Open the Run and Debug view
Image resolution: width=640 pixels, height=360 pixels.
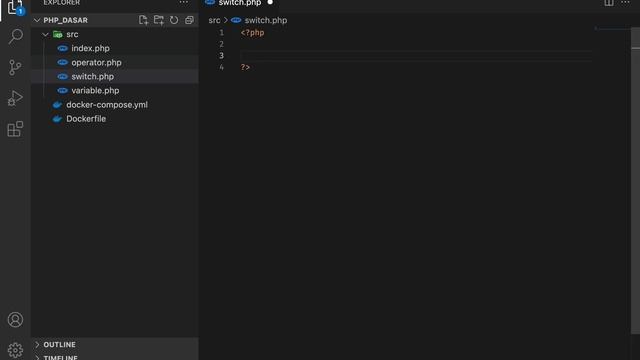tap(15, 98)
